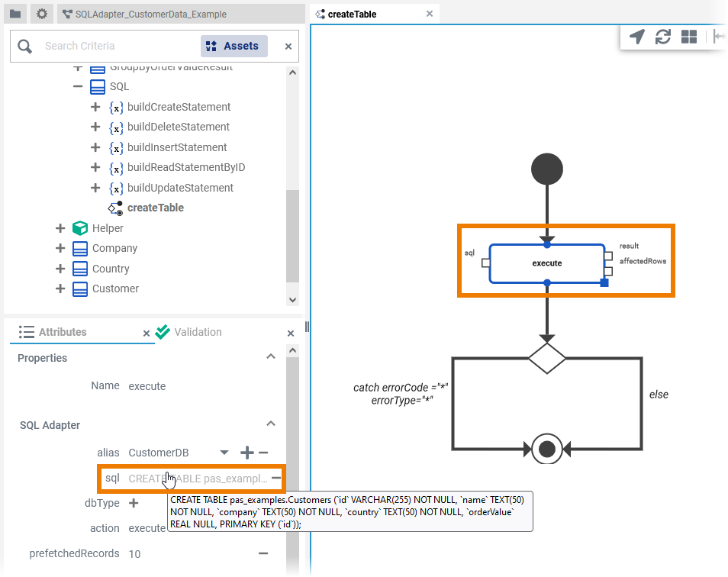Remove the sql value with minus icon

[275, 479]
